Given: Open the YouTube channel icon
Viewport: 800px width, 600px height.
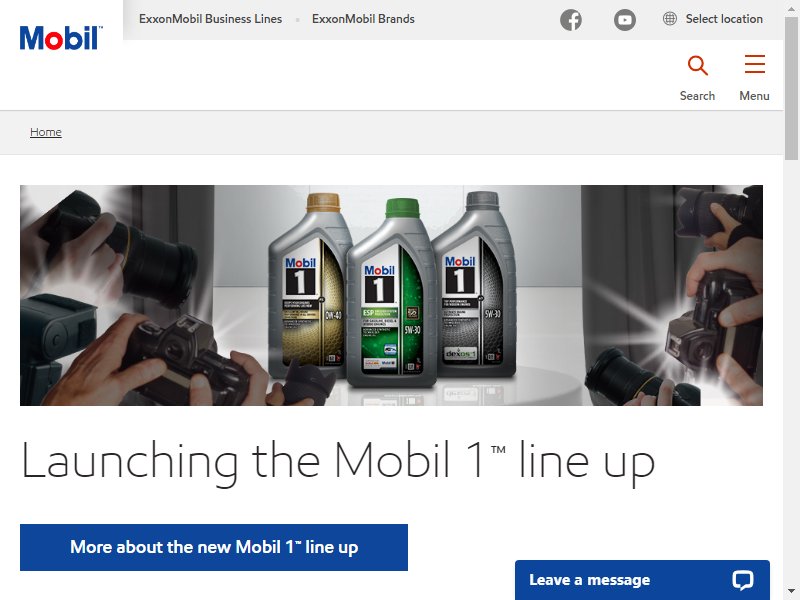Looking at the screenshot, I should (x=624, y=20).
